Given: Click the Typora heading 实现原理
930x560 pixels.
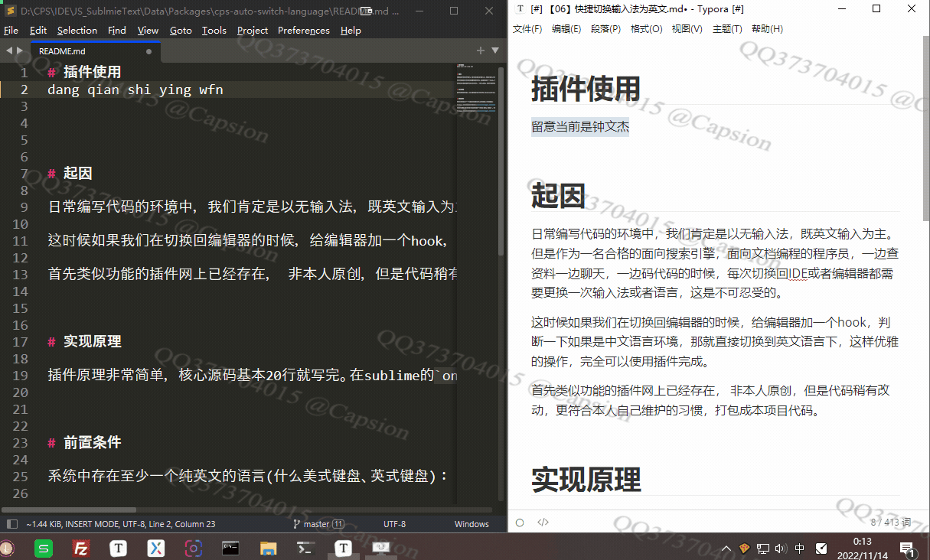Looking at the screenshot, I should [586, 479].
